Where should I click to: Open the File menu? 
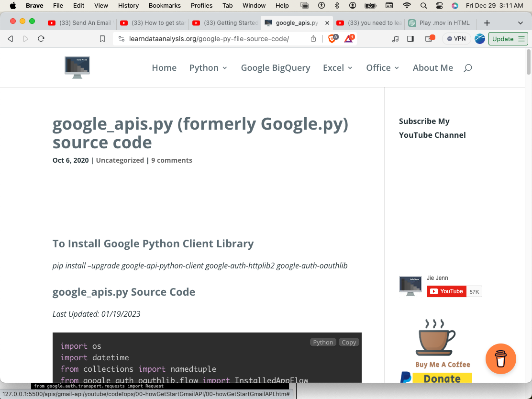pyautogui.click(x=58, y=5)
